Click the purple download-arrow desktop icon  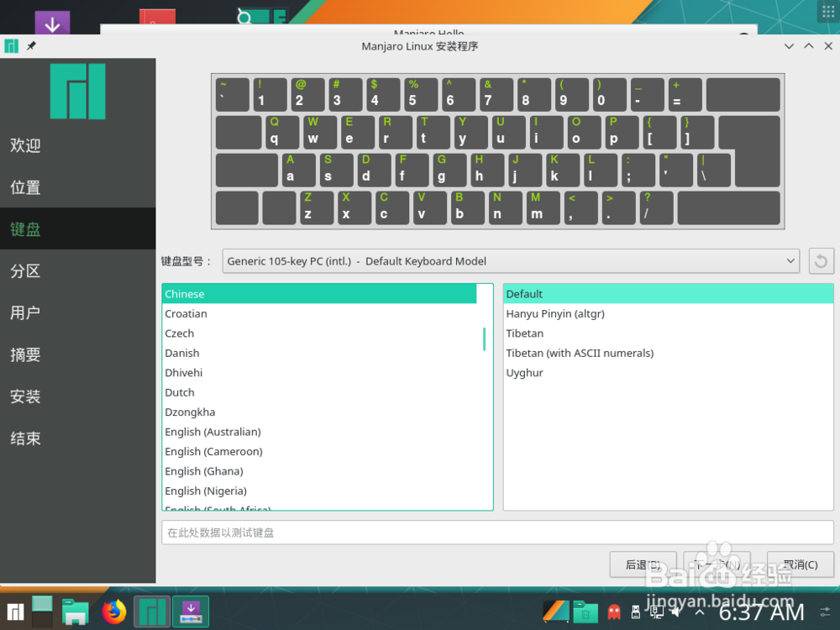click(52, 23)
